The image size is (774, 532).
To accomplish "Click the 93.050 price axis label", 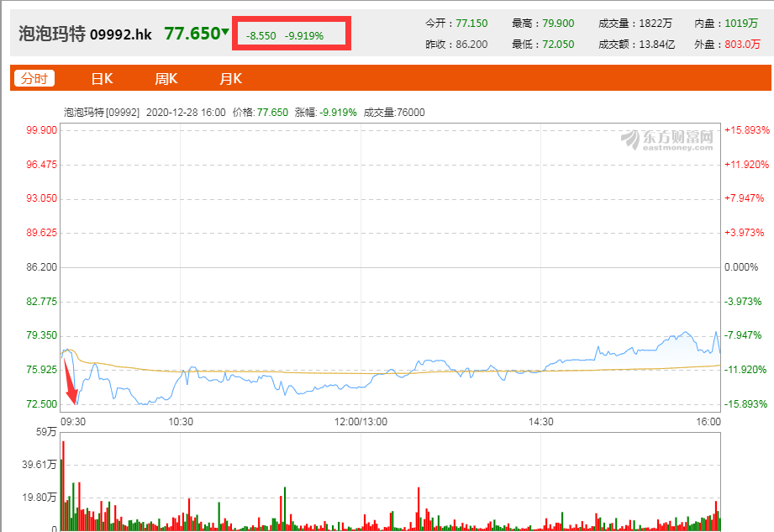I will pos(41,198).
